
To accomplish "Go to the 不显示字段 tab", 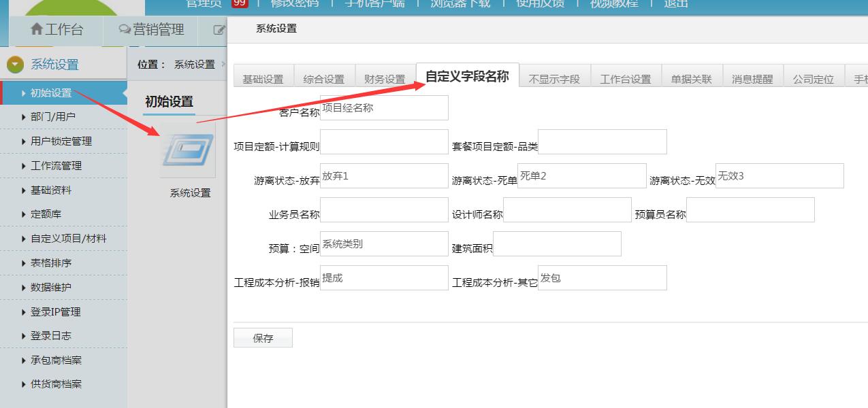I will tap(554, 79).
